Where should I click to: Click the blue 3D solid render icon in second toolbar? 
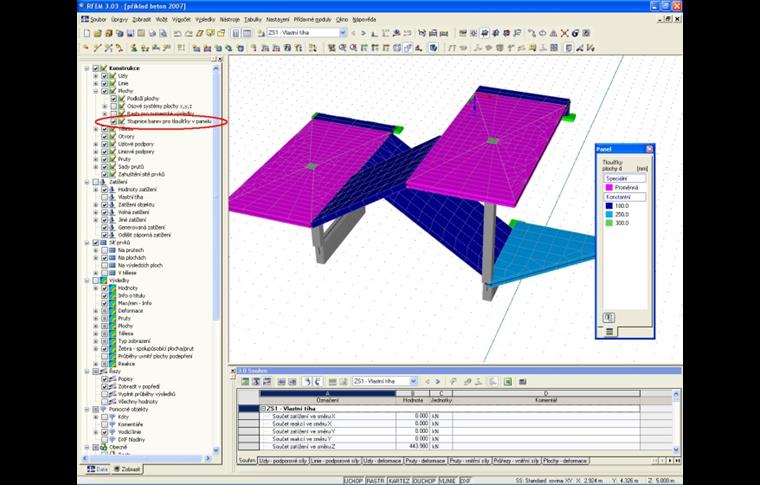coord(433,47)
